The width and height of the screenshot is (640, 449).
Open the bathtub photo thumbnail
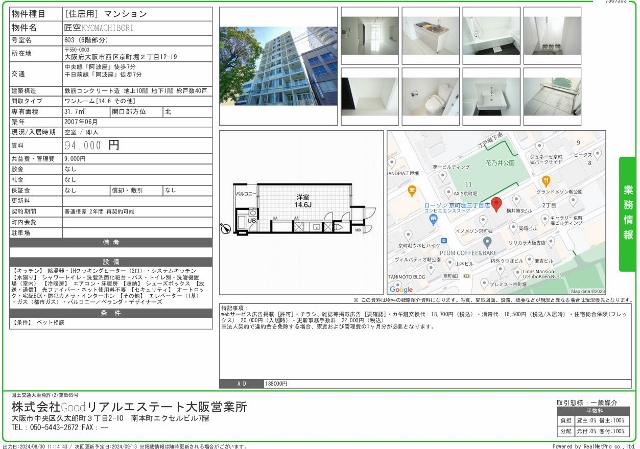[x=491, y=36]
